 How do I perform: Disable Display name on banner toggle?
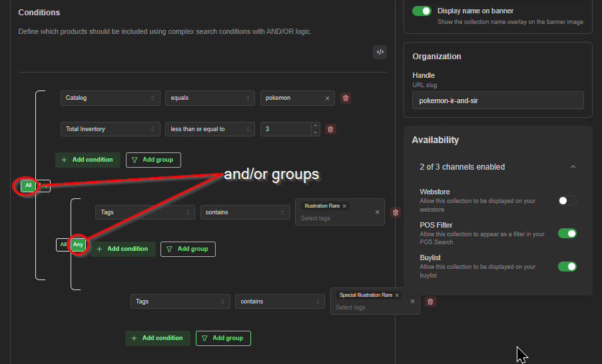coord(422,11)
